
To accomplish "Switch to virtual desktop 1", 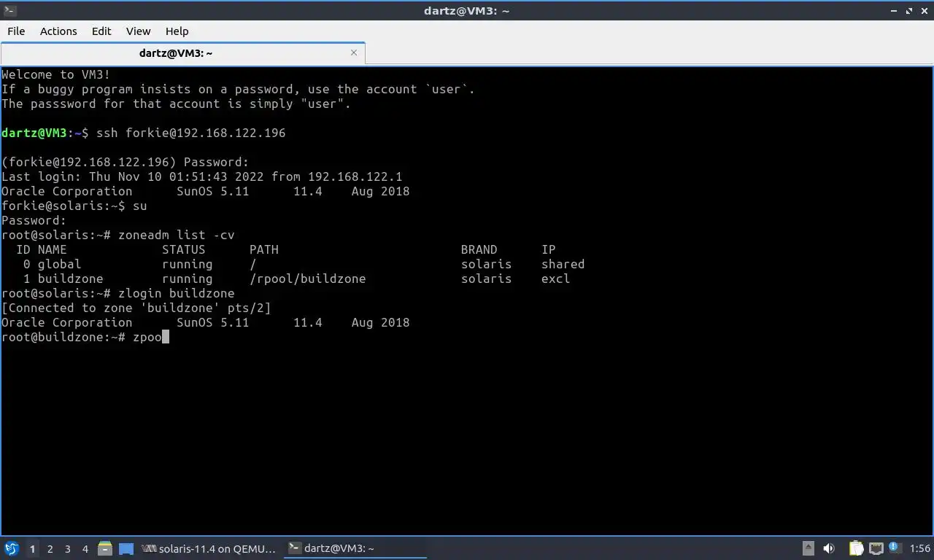I will (32, 548).
